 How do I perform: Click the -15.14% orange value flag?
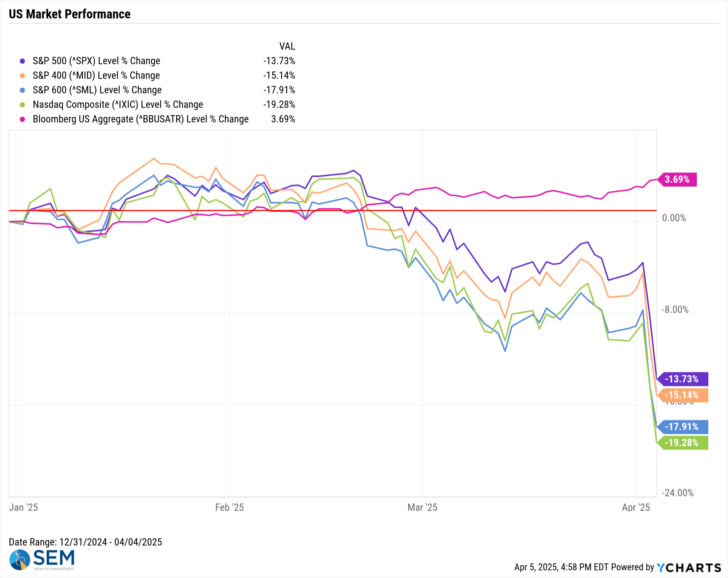682,395
